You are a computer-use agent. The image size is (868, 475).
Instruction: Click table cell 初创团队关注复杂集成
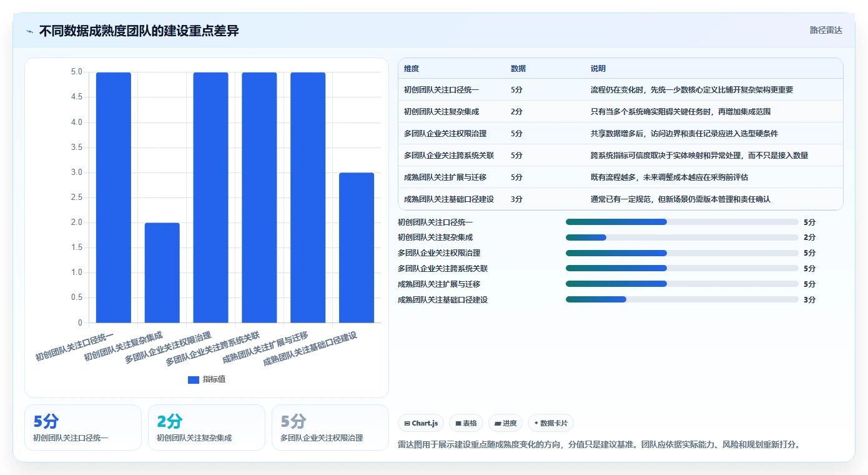tap(441, 112)
